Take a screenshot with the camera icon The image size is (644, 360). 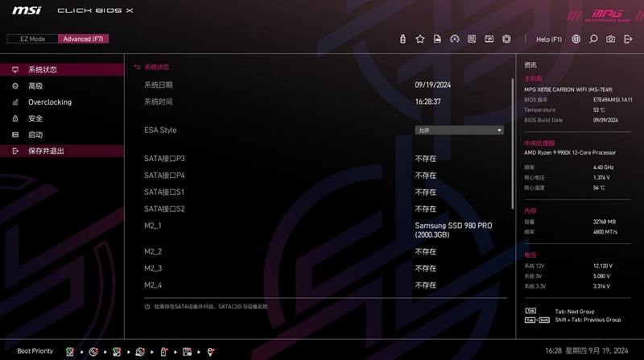click(610, 39)
